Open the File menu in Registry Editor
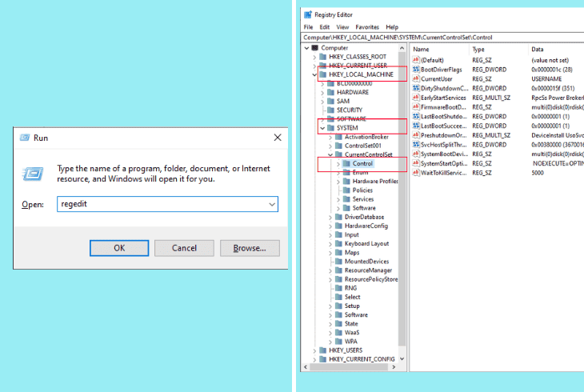 pos(308,27)
